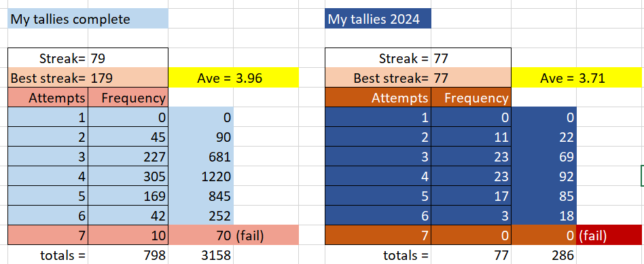Select the 2024 frequency cell showing 17
This screenshot has width=644, height=264.
tap(471, 196)
